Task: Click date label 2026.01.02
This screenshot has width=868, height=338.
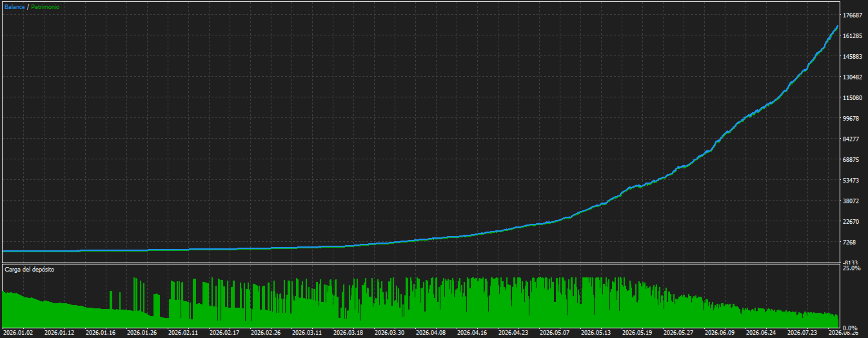Action: pos(18,333)
